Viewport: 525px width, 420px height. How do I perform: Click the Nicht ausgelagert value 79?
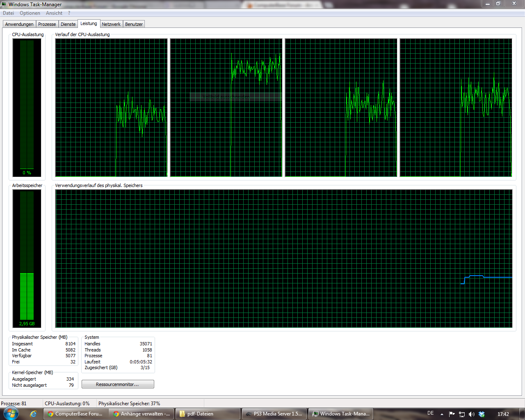71,385
